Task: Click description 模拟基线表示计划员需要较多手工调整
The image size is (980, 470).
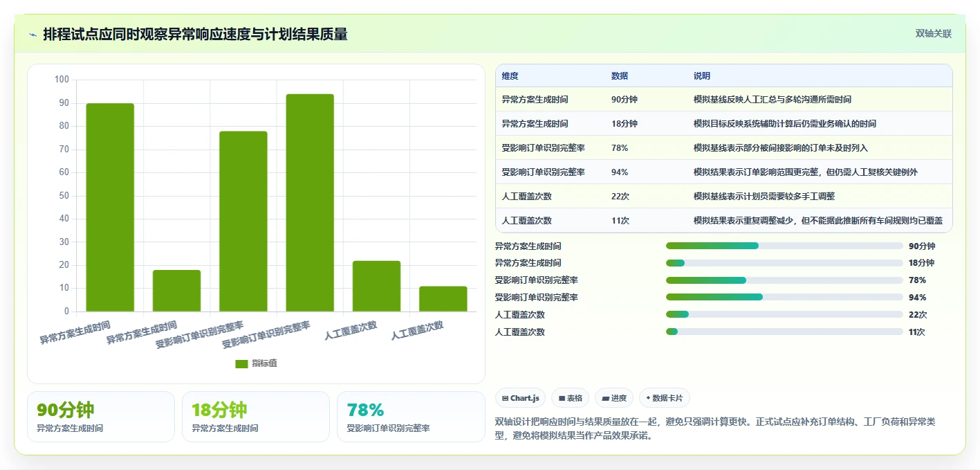Action: pos(764,197)
